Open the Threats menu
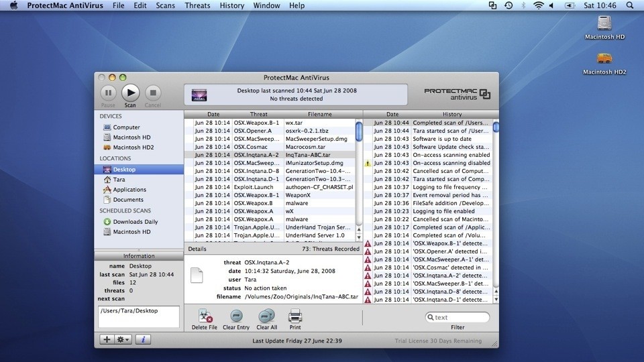644x362 pixels. click(197, 5)
